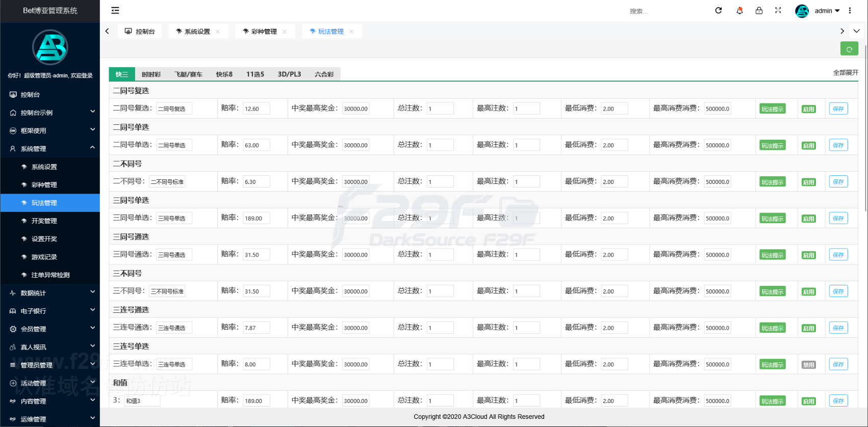Toggle 启用 status for 三同号通选
The width and height of the screenshot is (868, 427).
pyautogui.click(x=808, y=255)
